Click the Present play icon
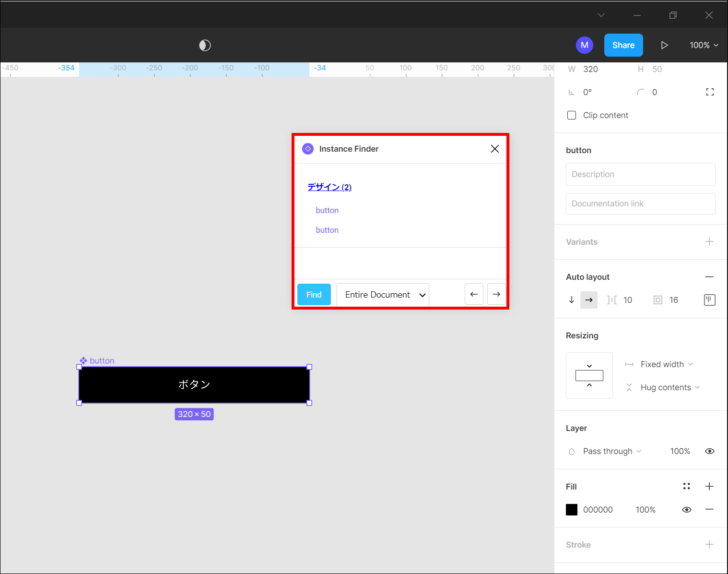The width and height of the screenshot is (728, 574). pyautogui.click(x=664, y=45)
